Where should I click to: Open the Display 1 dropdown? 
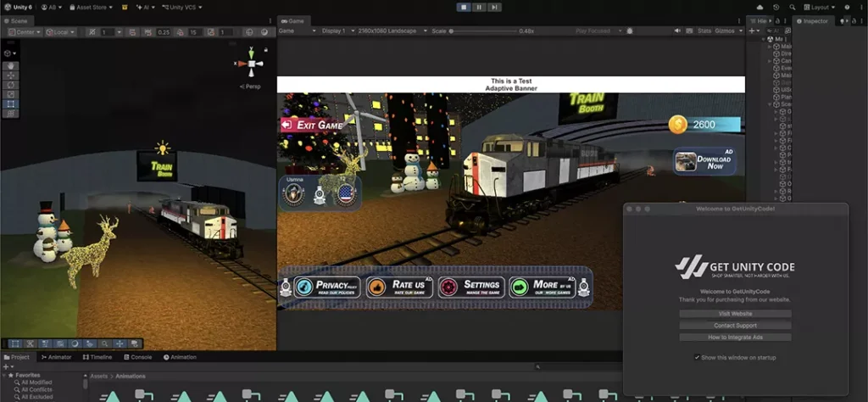(x=337, y=31)
